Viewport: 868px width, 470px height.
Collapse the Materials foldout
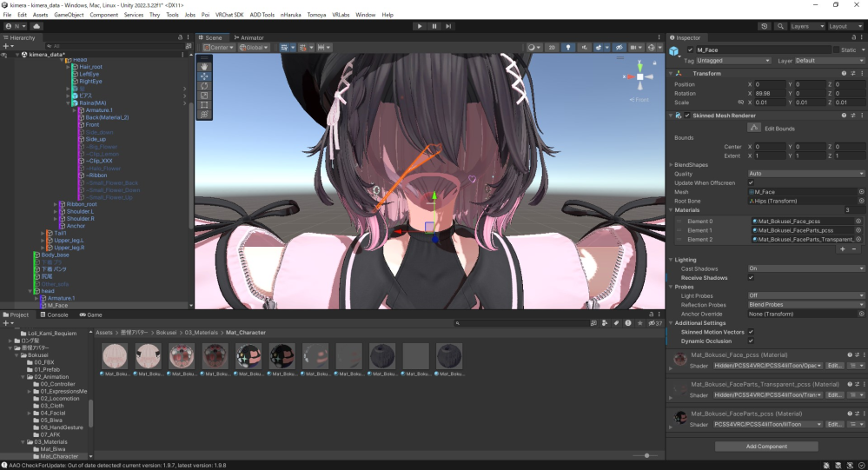tap(671, 210)
